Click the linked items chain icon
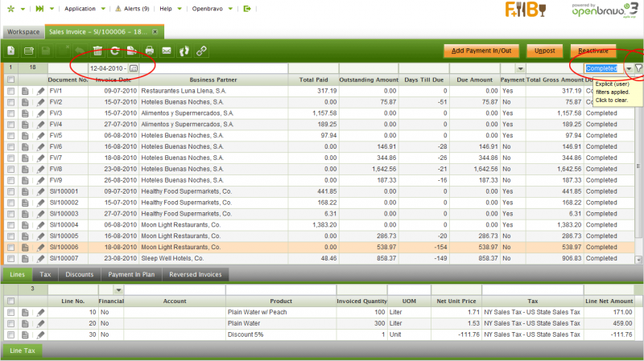Viewport: 644px width, 361px height. click(202, 51)
